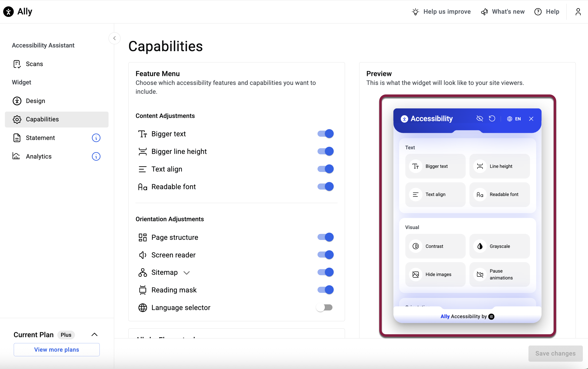Turn off Page structure toggle
This screenshot has width=588, height=369.
(x=326, y=237)
